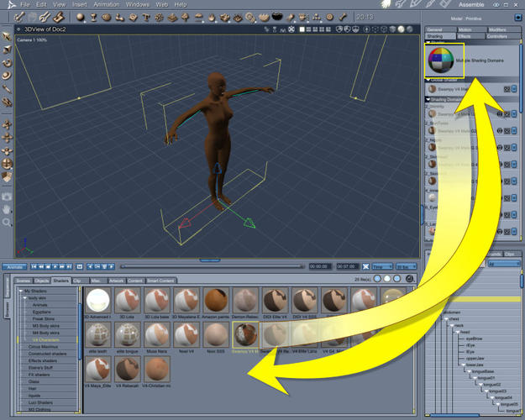Collapse the body skin folder
This screenshot has width=525, height=420.
pyautogui.click(x=24, y=297)
